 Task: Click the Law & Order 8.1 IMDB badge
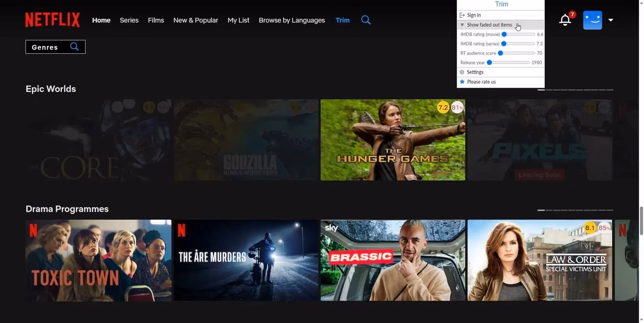[590, 228]
